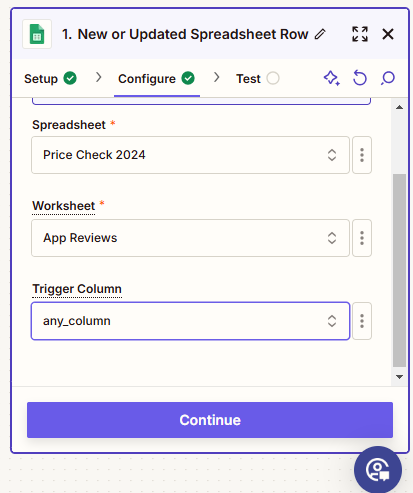The width and height of the screenshot is (413, 493).
Task: Open the help chat support bubble
Action: point(378,470)
